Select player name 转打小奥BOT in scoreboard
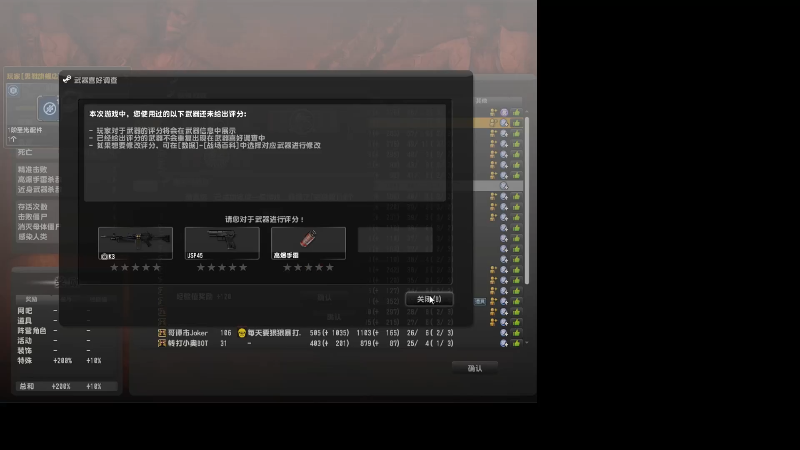800x450 pixels. (188, 343)
